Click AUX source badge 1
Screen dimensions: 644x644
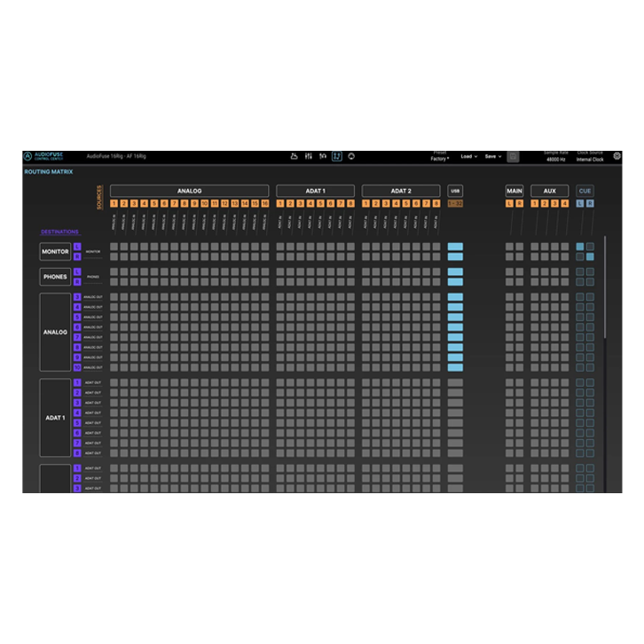[534, 203]
